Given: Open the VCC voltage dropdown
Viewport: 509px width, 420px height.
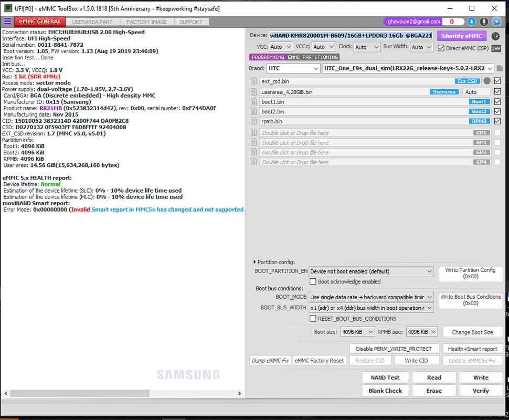Looking at the screenshot, I should [x=281, y=47].
